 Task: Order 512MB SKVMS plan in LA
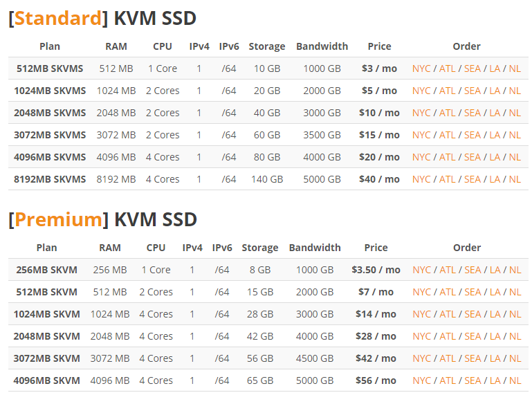tap(495, 68)
